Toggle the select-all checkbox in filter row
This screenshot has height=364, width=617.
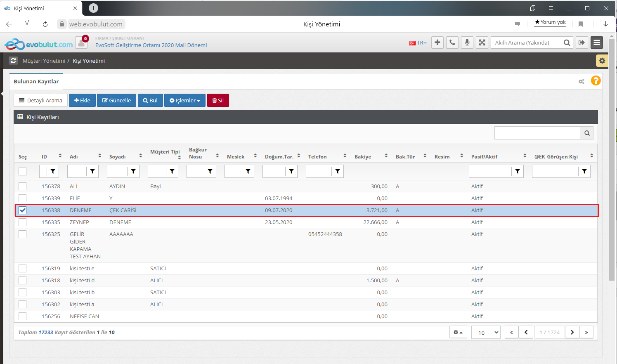[23, 171]
